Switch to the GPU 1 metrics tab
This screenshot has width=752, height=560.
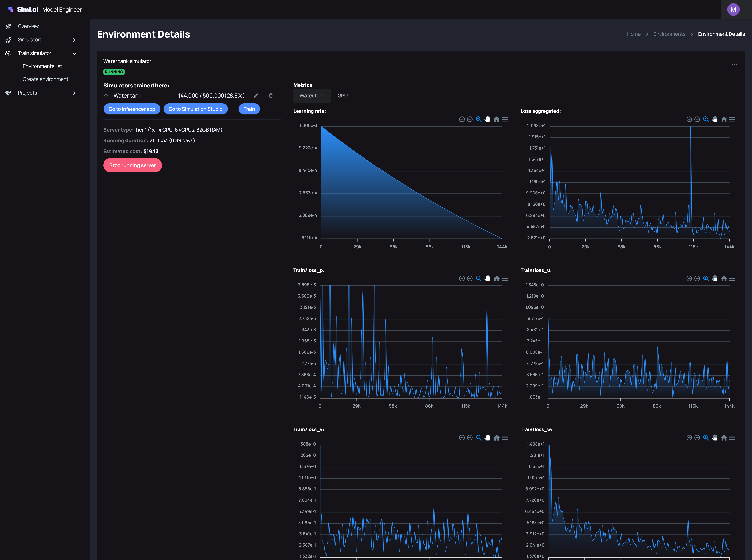point(344,96)
